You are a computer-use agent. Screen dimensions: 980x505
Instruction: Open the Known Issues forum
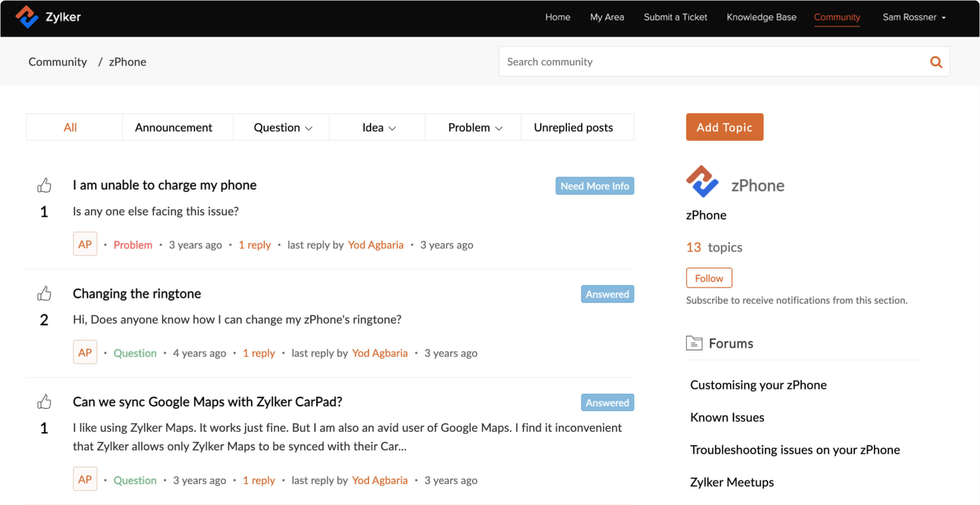[x=727, y=417]
